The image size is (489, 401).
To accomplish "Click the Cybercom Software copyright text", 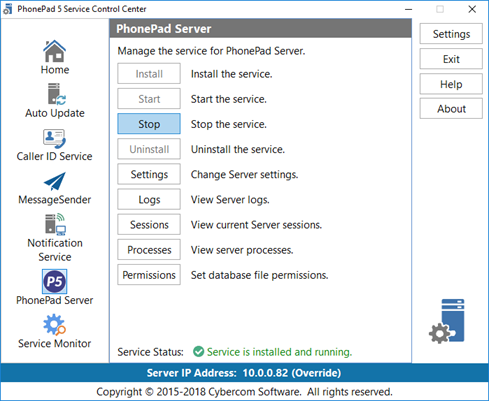I will click(244, 391).
